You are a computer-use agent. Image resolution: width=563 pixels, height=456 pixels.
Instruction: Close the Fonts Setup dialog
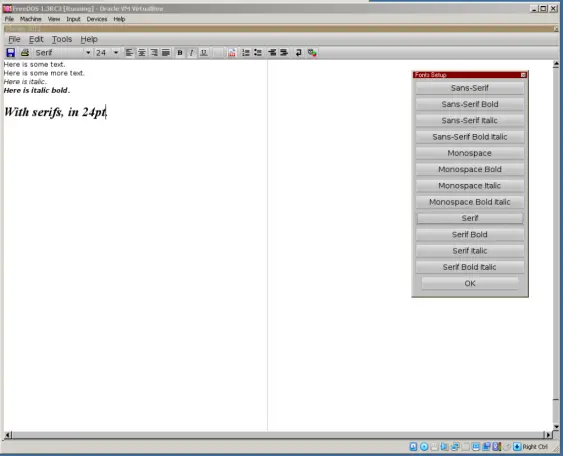[523, 75]
